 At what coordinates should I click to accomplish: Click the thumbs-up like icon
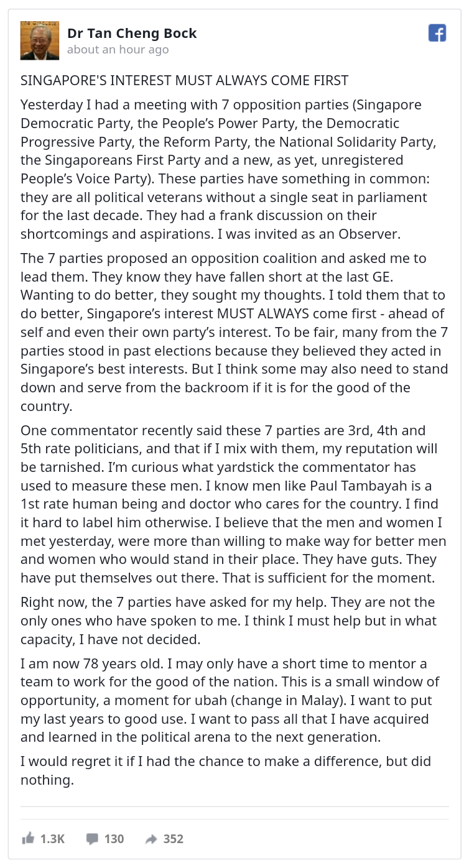(x=28, y=839)
